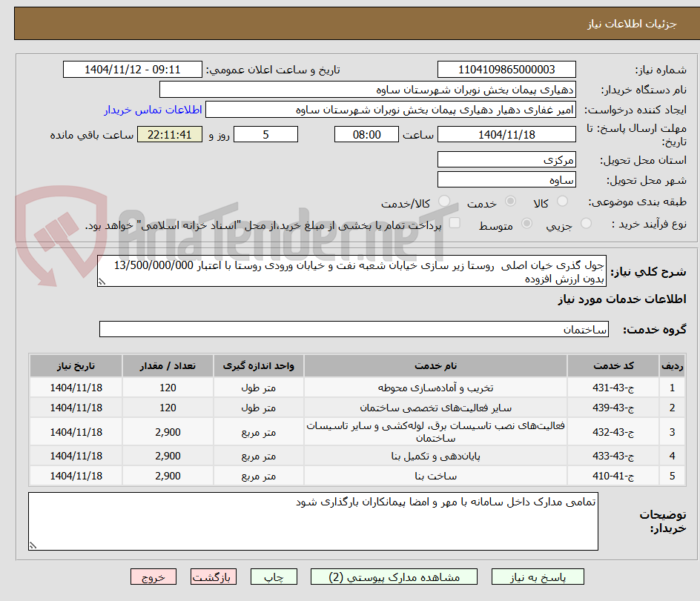Open مشاهده مدارک پیوستی (2) button

tap(394, 577)
